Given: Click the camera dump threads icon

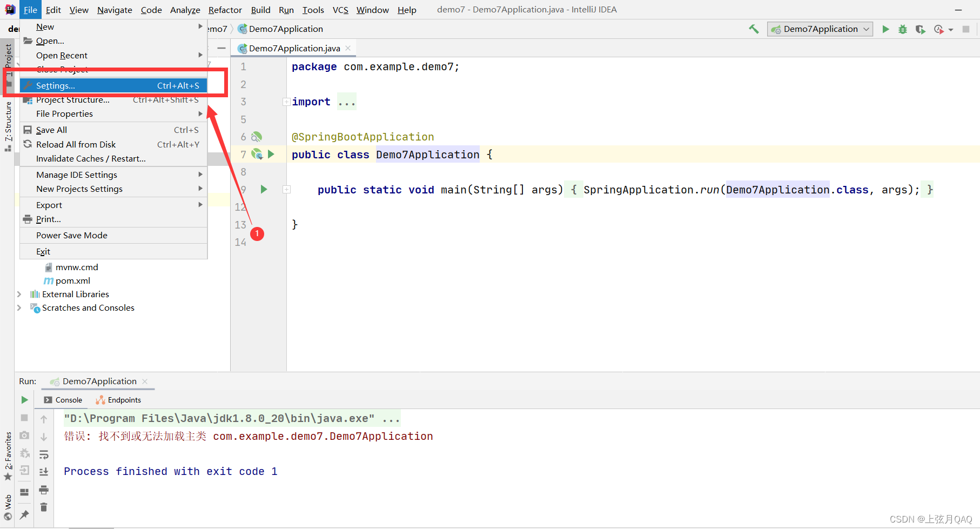Looking at the screenshot, I should pos(24,435).
